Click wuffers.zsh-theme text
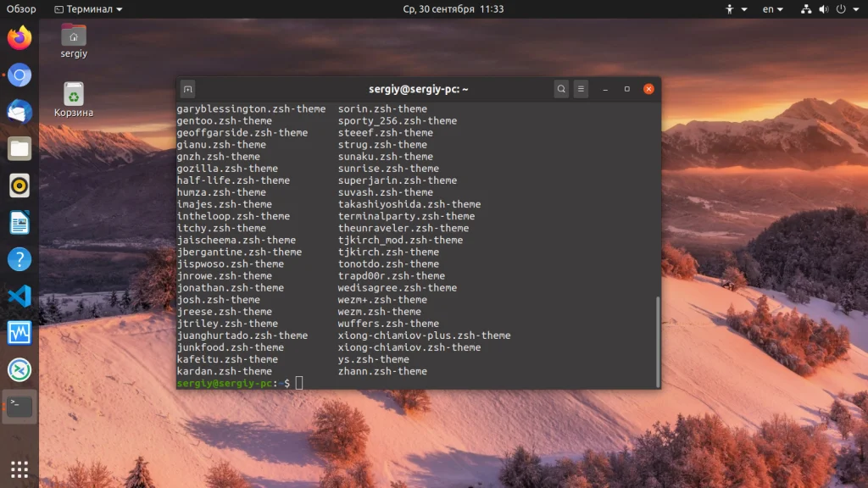The image size is (868, 488). pos(388,324)
